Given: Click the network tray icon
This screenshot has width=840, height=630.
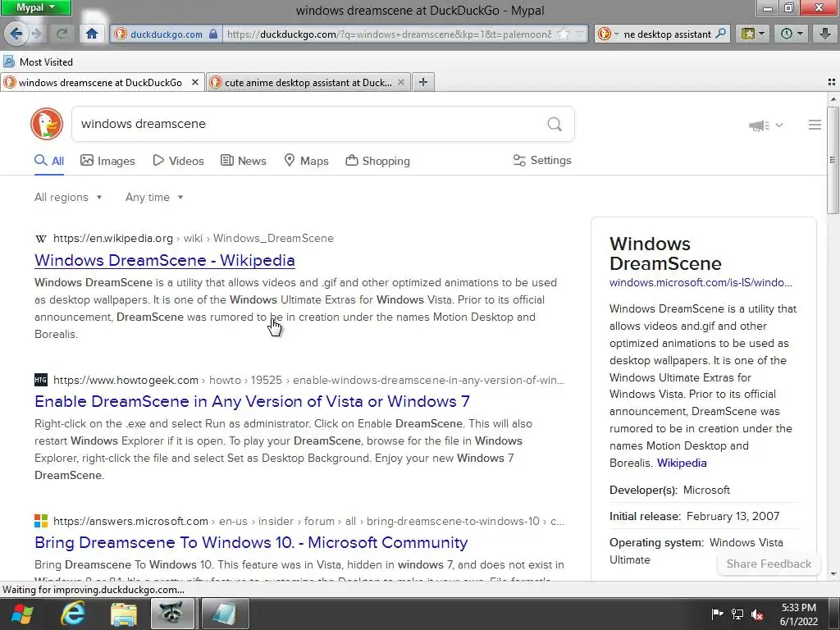Looking at the screenshot, I should (x=737, y=614).
